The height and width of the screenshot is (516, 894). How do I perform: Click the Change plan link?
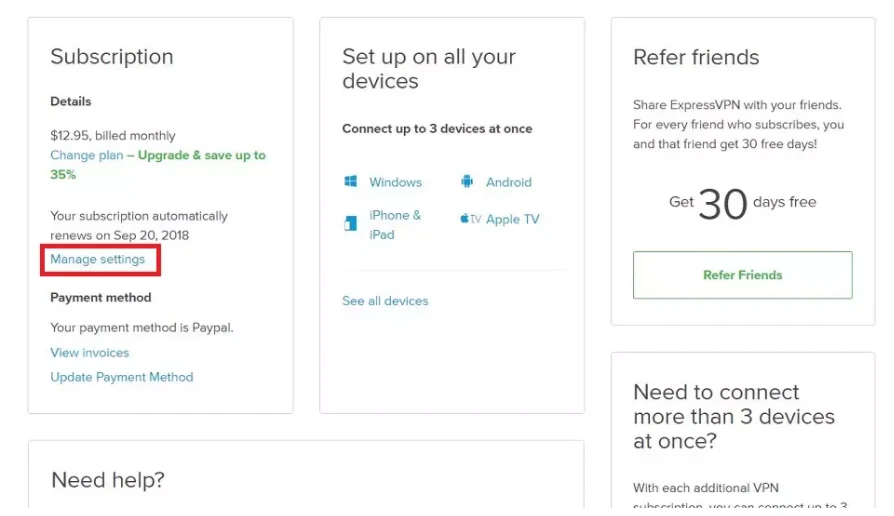tap(87, 156)
